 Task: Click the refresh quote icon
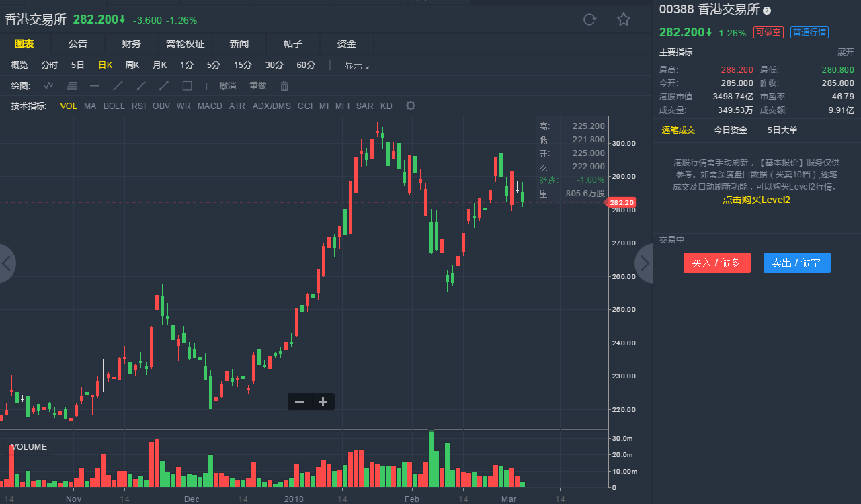[x=589, y=19]
